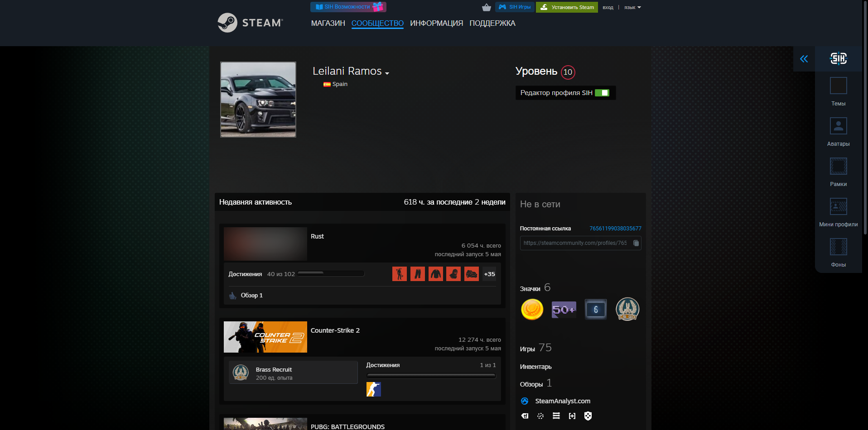This screenshot has height=430, width=868.
Task: Open the Инвентарь inventory link
Action: pos(535,367)
